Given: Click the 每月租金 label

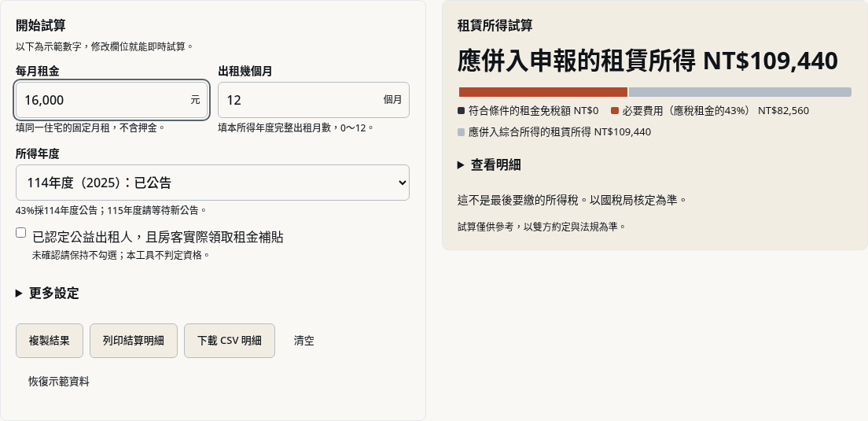Looking at the screenshot, I should tap(38, 71).
